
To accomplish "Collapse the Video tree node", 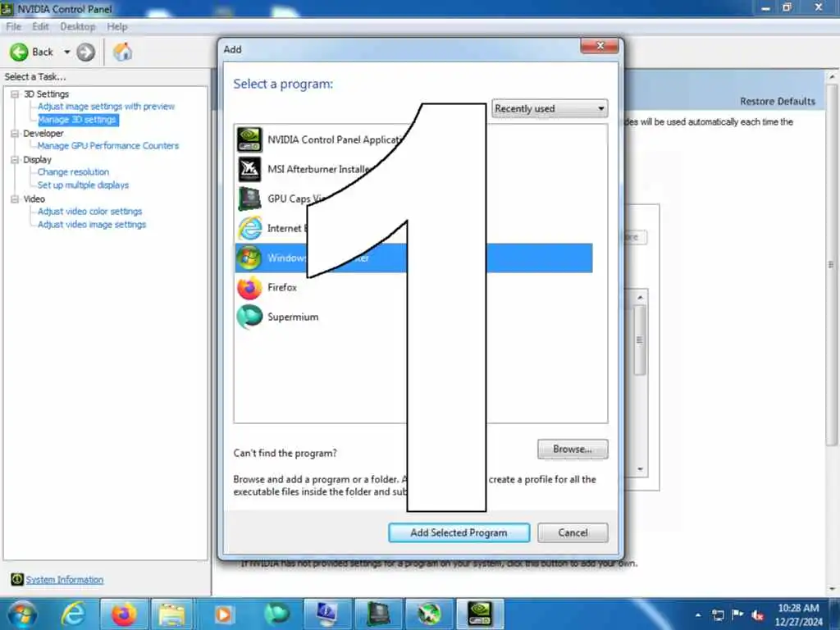I will (15, 199).
